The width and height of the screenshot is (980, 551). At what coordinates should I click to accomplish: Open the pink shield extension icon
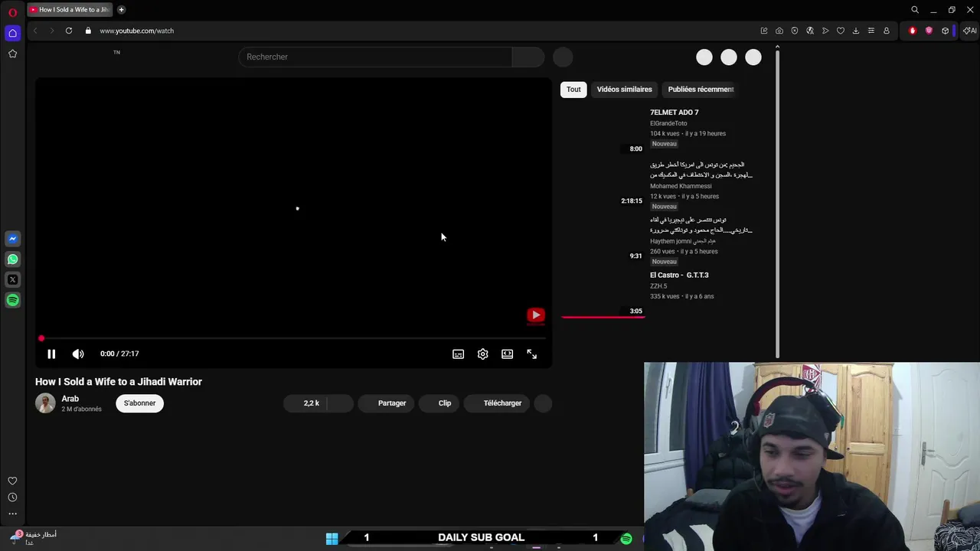coord(929,31)
